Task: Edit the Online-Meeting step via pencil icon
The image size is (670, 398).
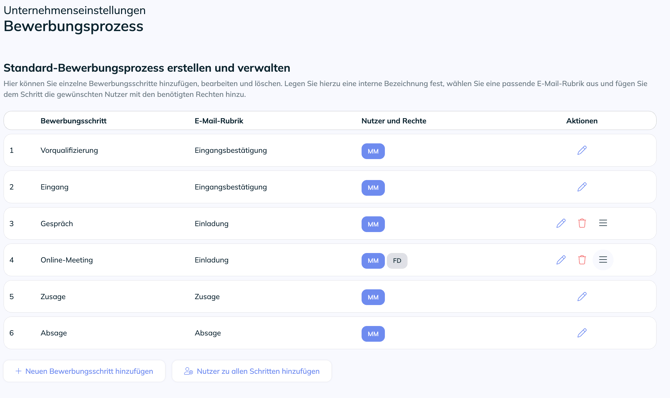Action: pyautogui.click(x=561, y=260)
